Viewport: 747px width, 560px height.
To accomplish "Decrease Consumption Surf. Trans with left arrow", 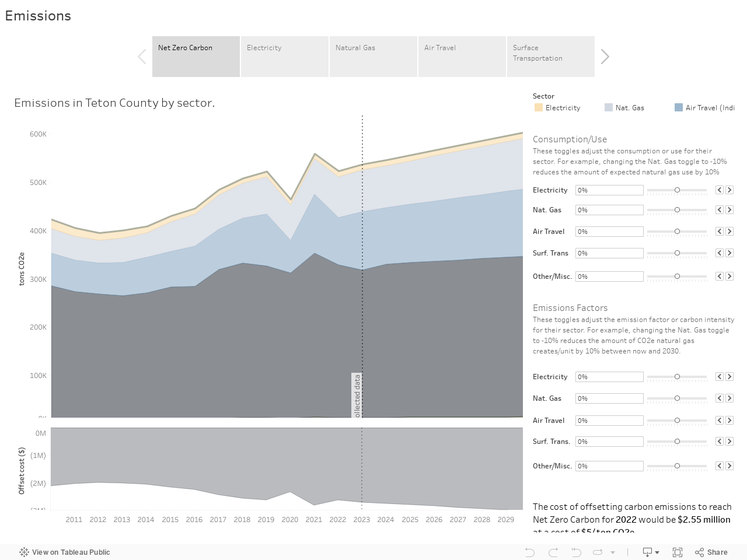I will (720, 253).
